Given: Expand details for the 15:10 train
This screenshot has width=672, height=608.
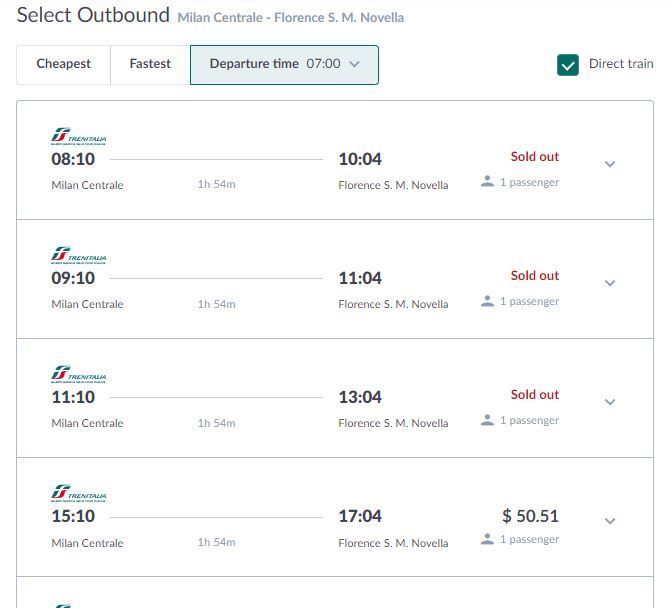Looking at the screenshot, I should click(610, 521).
